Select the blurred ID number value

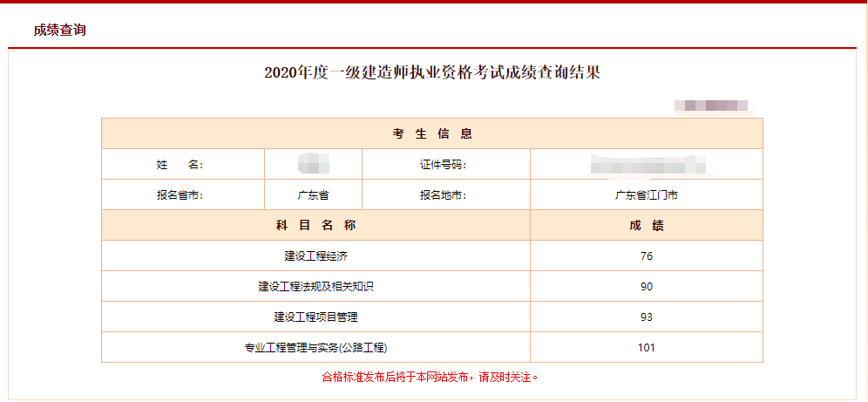pos(646,164)
